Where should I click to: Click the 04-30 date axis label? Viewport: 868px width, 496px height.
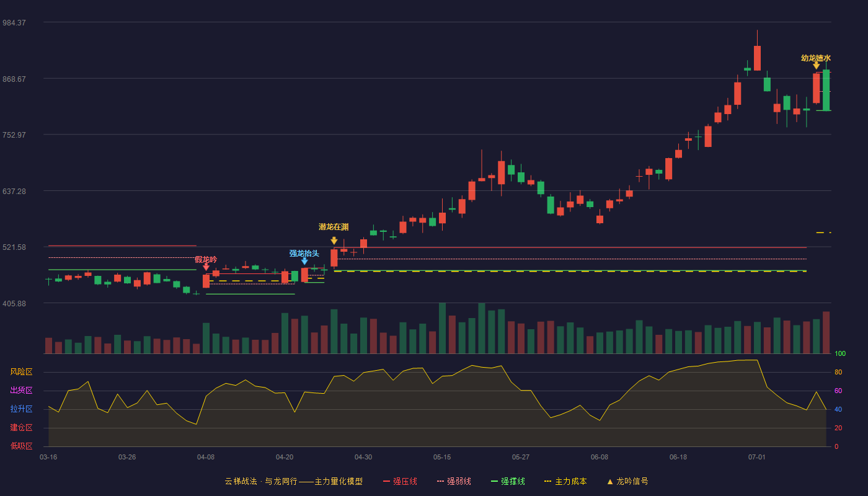click(x=363, y=457)
